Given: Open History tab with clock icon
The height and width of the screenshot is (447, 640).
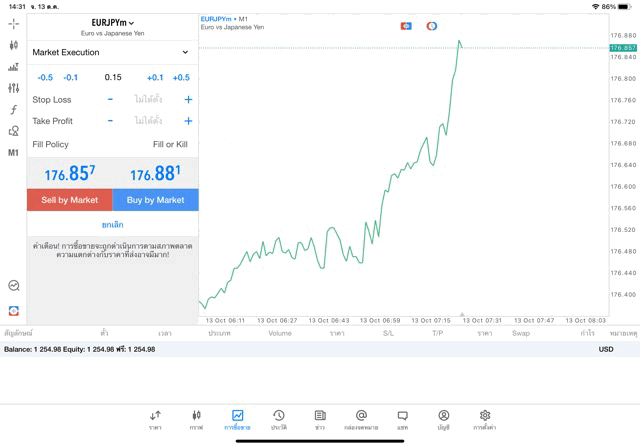Looking at the screenshot, I should pyautogui.click(x=278, y=419).
